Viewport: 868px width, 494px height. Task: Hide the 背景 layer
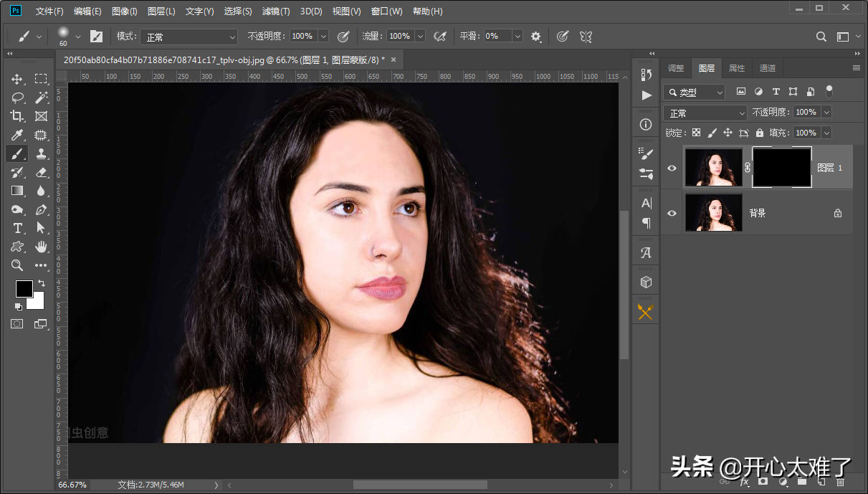pos(672,213)
